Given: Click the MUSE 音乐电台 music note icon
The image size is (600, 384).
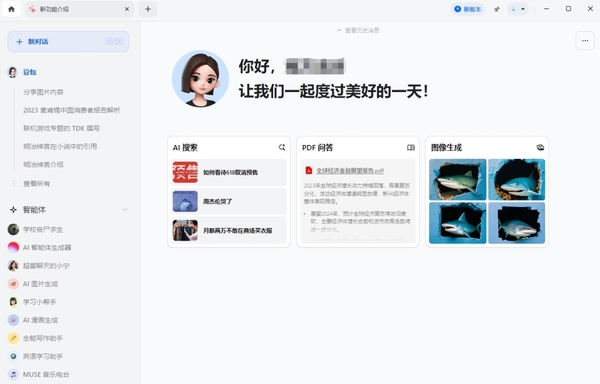Looking at the screenshot, I should point(13,374).
